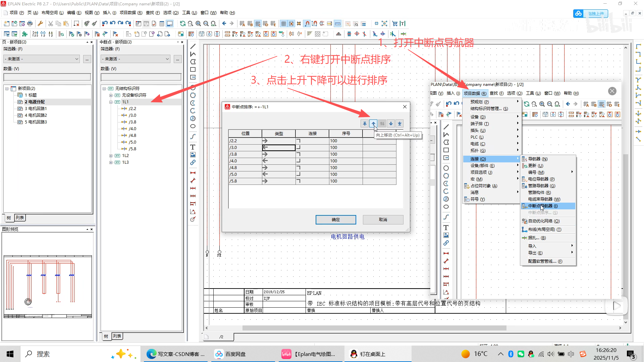Toggle grid size E button
Image resolution: width=644 pixels, height=362 pixels.
click(x=273, y=23)
